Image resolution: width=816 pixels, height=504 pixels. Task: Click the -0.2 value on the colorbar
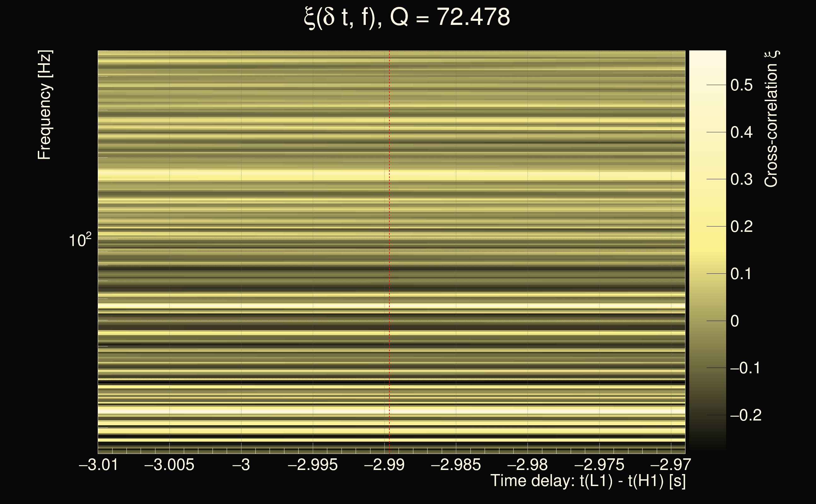(x=745, y=415)
